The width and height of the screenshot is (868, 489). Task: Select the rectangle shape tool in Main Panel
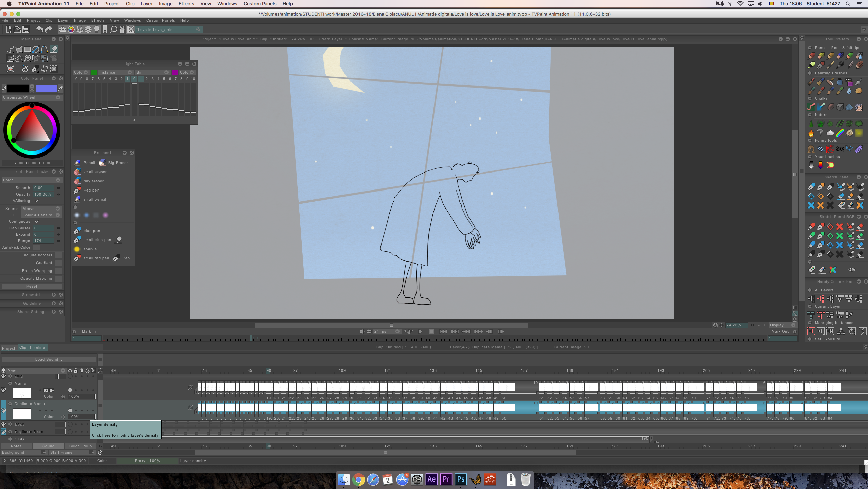[27, 49]
